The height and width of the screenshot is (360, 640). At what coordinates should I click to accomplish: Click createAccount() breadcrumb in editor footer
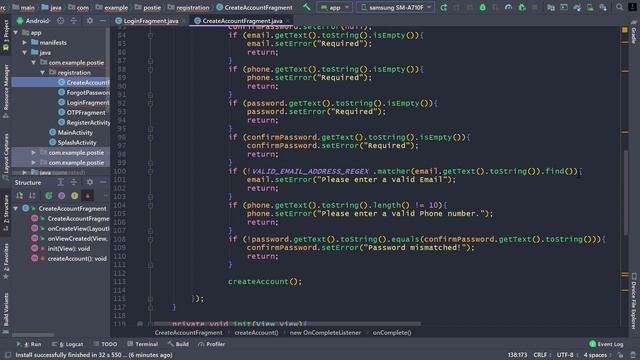[256, 333]
